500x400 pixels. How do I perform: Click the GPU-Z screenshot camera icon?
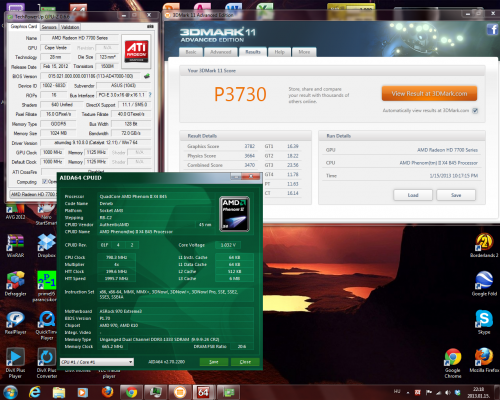click(x=150, y=27)
